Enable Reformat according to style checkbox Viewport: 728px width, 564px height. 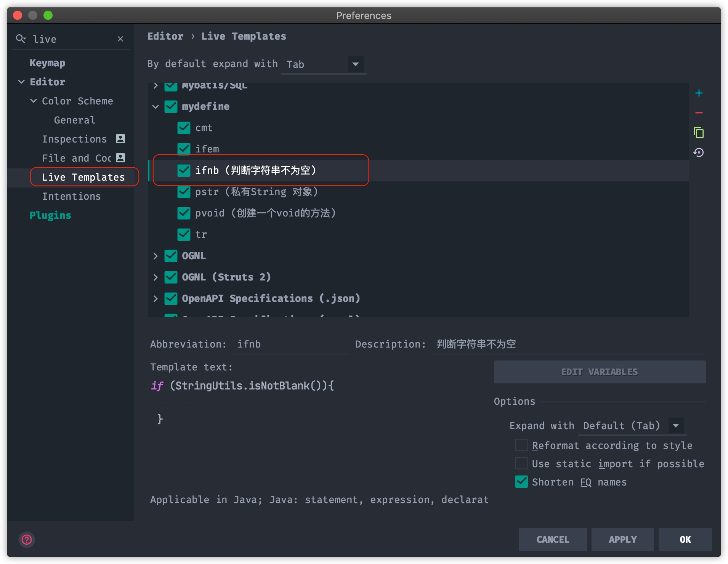[x=521, y=445]
